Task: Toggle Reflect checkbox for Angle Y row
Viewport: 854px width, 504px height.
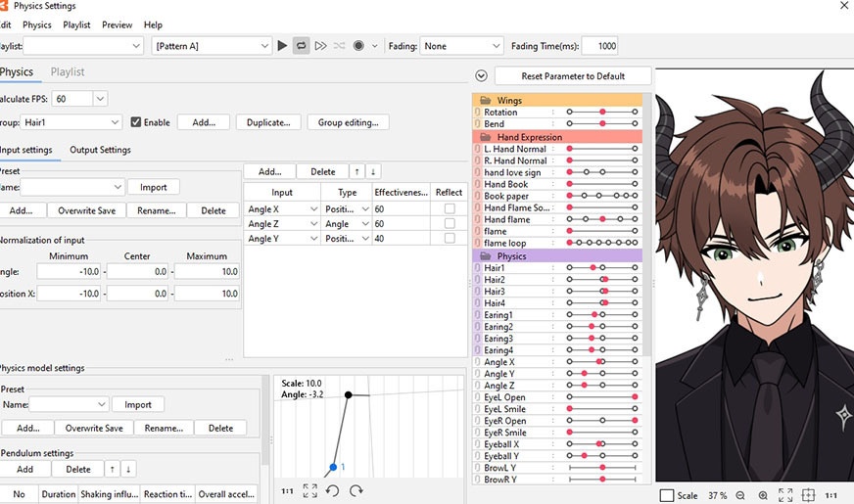Action: pos(450,238)
